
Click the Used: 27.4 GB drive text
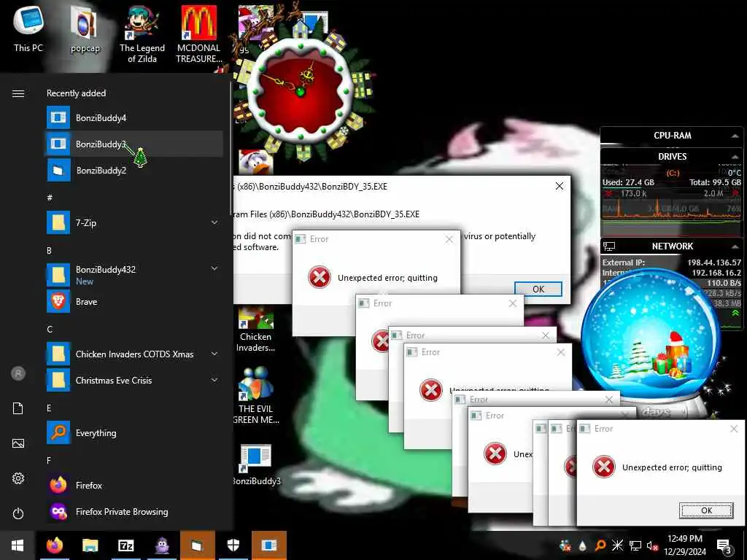click(x=628, y=182)
